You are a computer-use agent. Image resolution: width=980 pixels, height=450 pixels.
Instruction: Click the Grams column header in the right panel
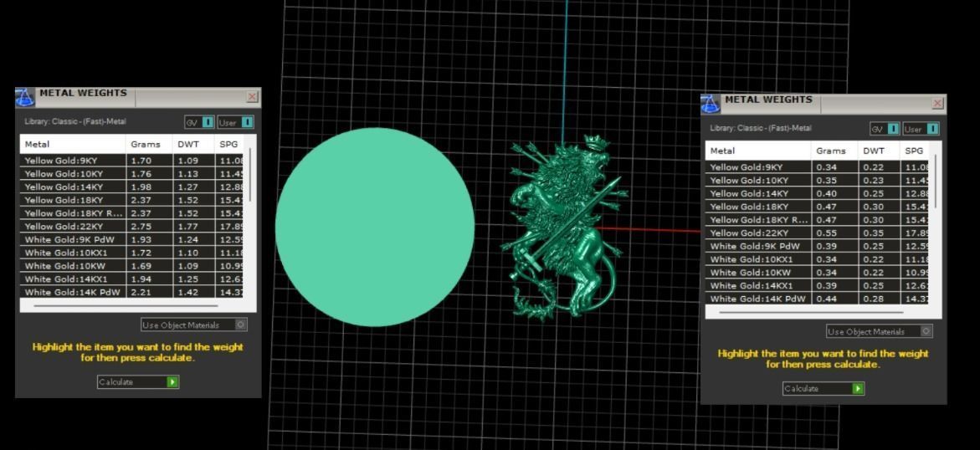pyautogui.click(x=834, y=151)
